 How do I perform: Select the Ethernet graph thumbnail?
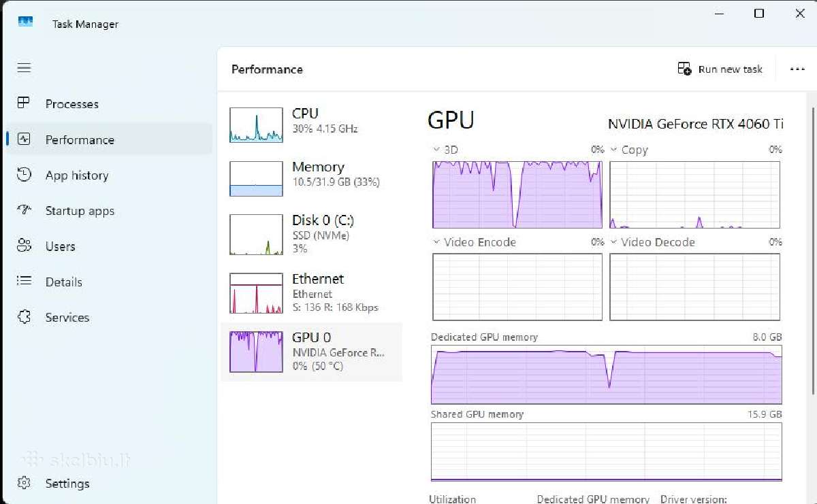point(257,293)
